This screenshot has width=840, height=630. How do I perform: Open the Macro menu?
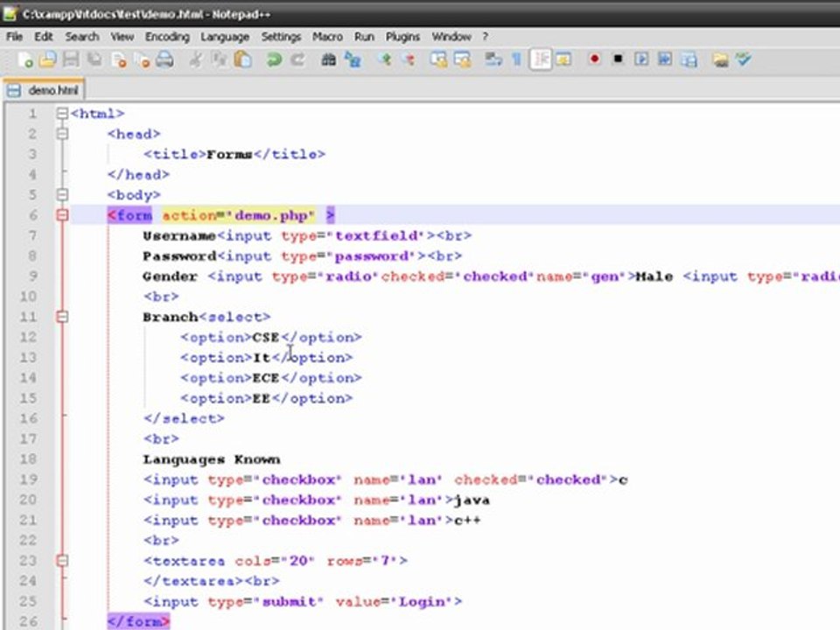click(327, 37)
